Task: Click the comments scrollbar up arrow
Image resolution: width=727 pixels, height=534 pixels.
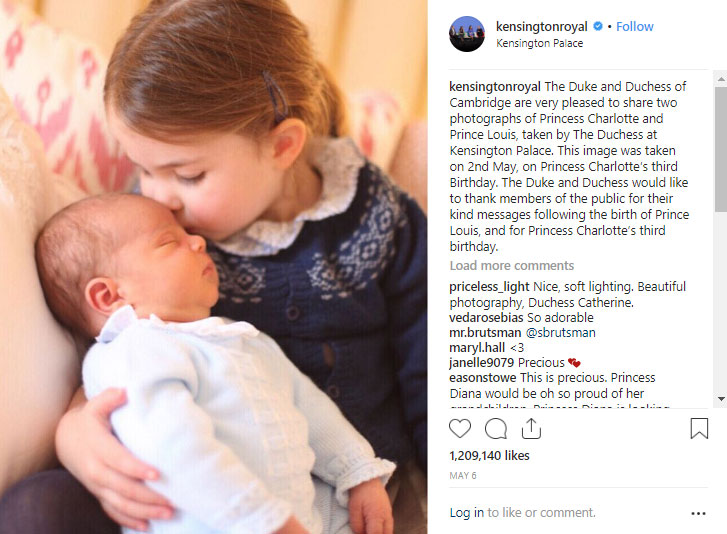Action: click(721, 79)
